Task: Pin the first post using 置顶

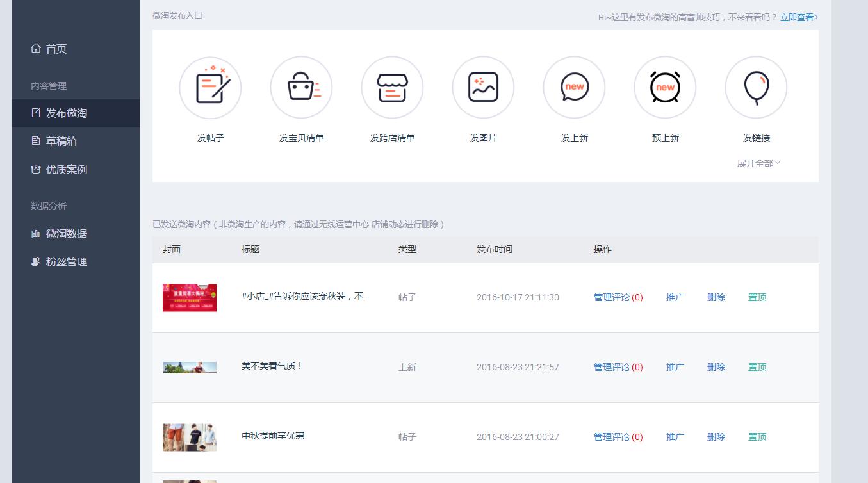Action: pyautogui.click(x=757, y=297)
